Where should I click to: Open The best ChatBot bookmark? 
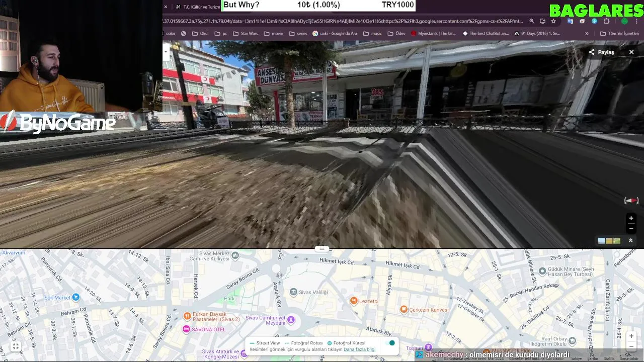486,34
